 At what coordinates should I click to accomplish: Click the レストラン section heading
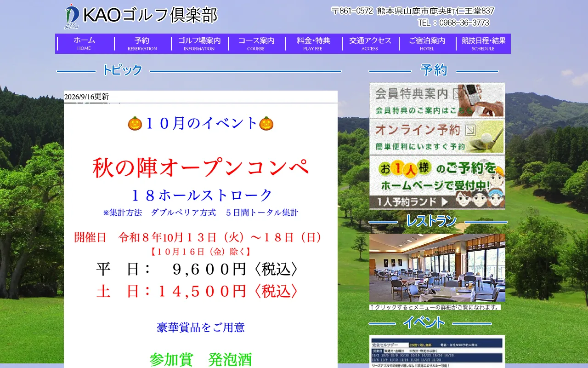pyautogui.click(x=431, y=221)
